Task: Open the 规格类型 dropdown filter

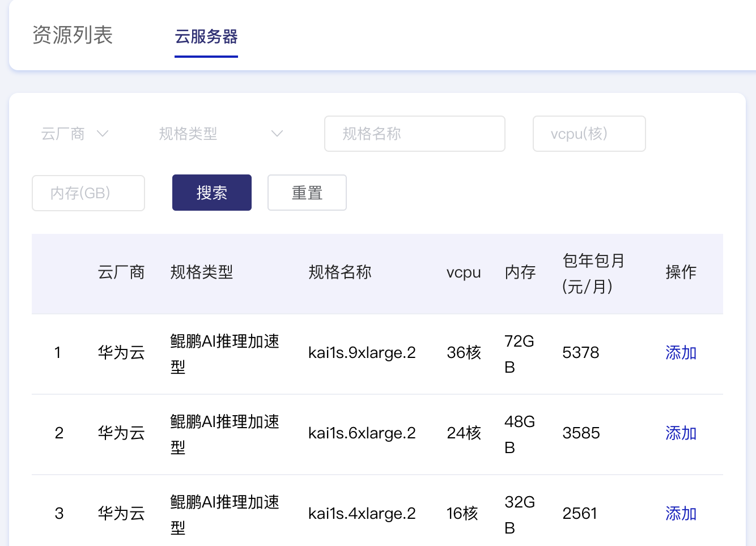Action: [x=221, y=134]
